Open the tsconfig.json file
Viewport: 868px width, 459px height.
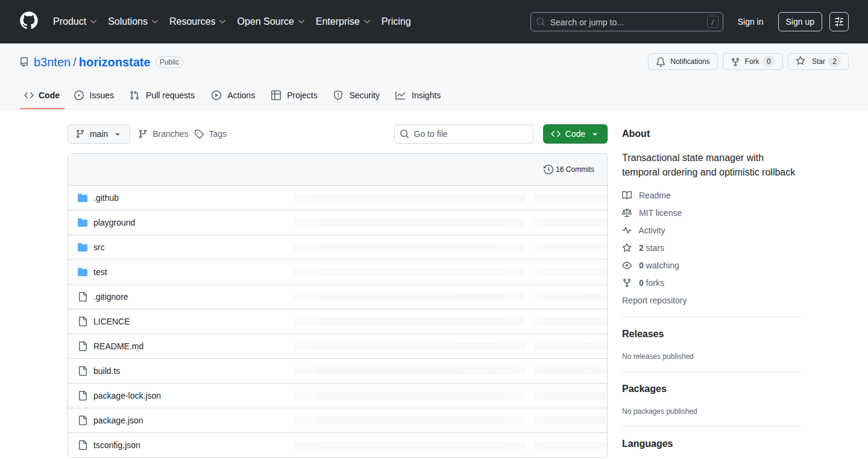coord(117,445)
